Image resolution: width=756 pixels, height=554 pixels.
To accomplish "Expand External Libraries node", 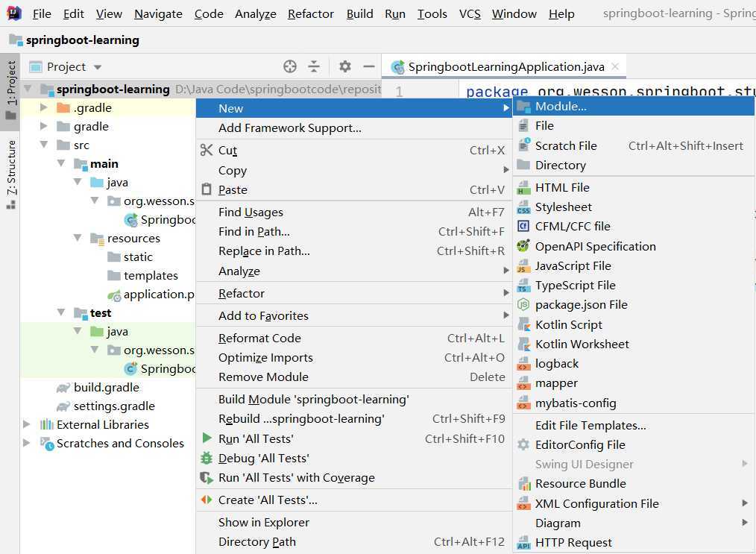I will click(27, 425).
